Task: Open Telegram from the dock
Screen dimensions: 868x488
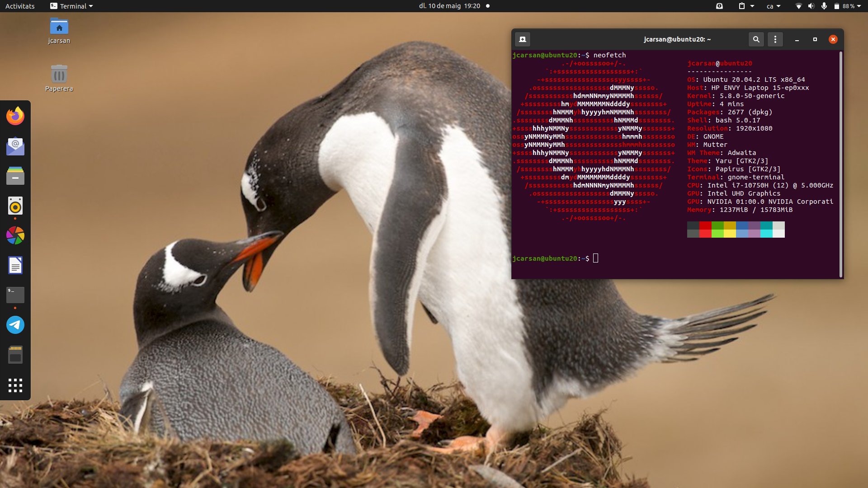Action: point(15,325)
